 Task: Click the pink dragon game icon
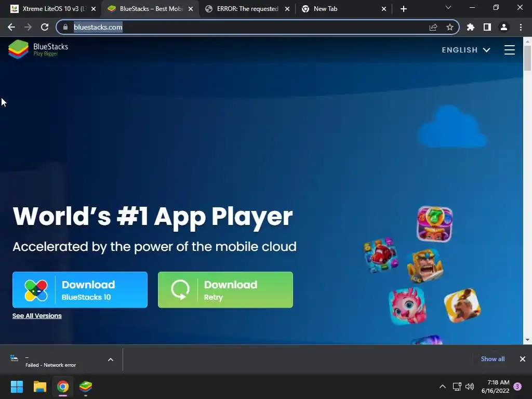click(x=407, y=306)
